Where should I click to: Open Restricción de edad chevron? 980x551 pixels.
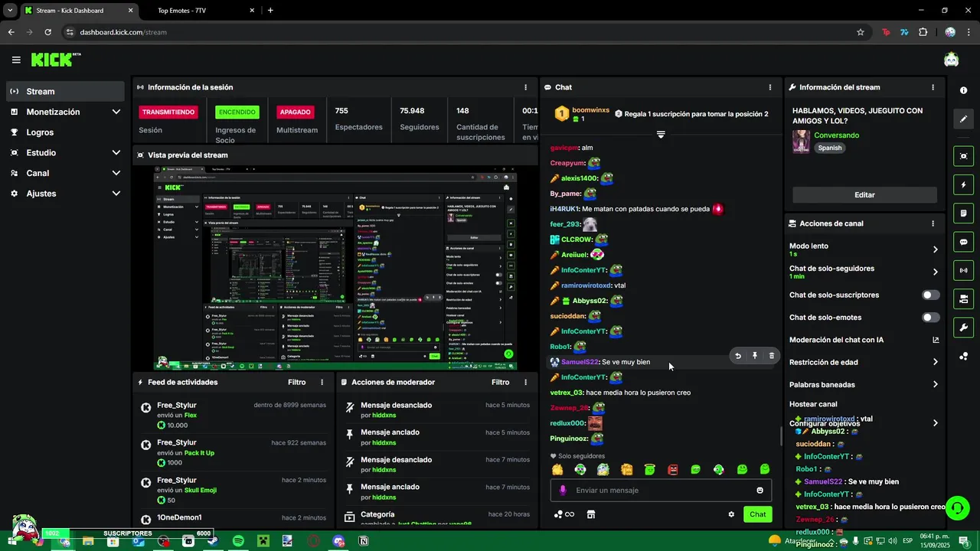935,362
